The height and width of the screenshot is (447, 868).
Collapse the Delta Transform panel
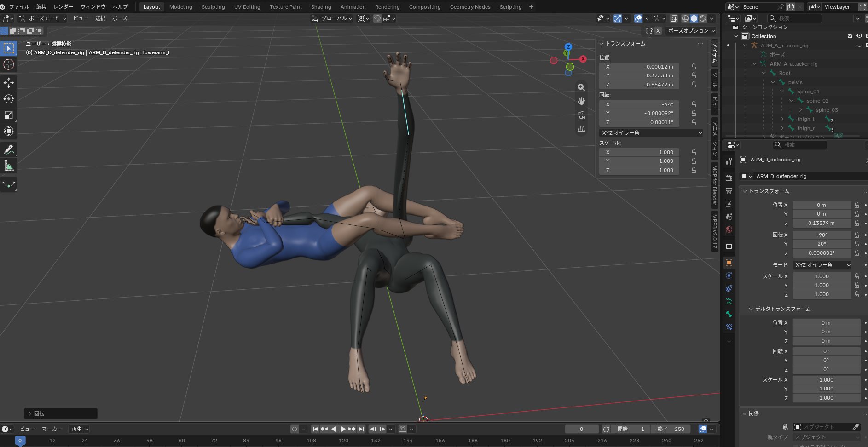[751, 309]
